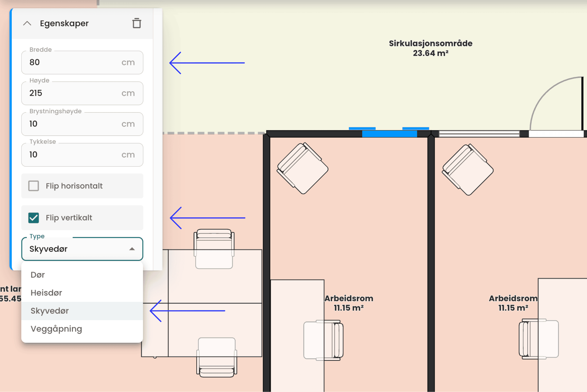587x392 pixels.
Task: Select Skyvedør in the dropdown list
Action: (x=50, y=311)
